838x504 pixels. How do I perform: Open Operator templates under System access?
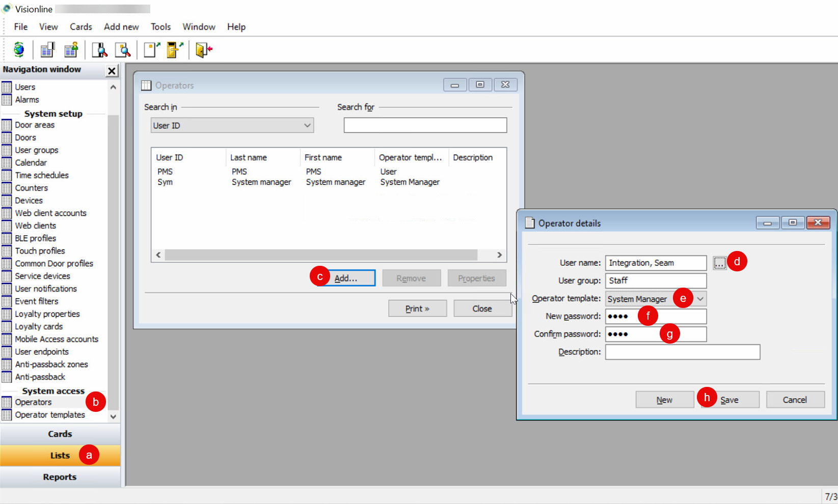[x=51, y=414]
